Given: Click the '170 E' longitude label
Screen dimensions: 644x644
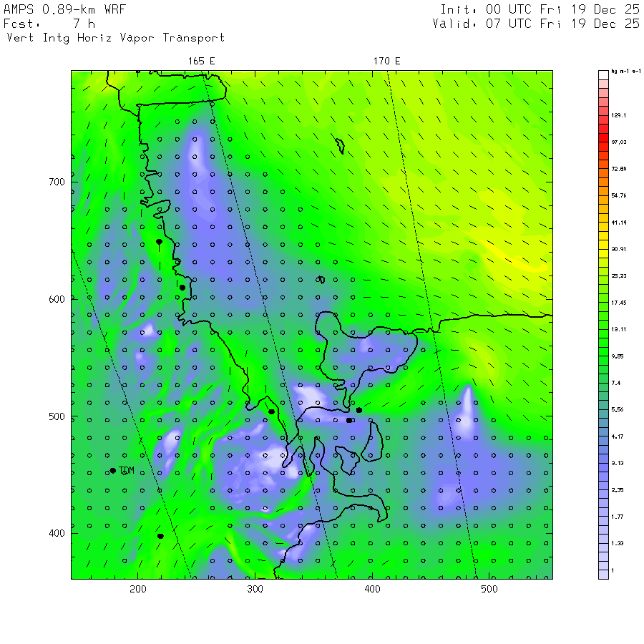Looking at the screenshot, I should pos(386,62).
